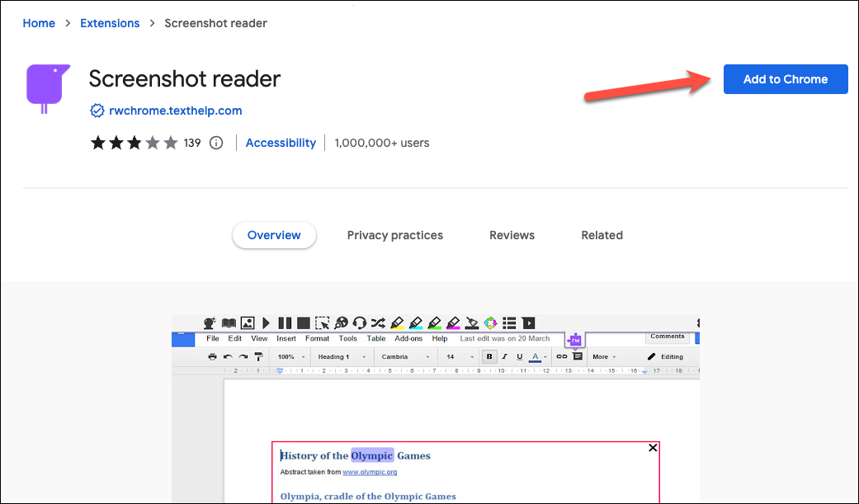Image resolution: width=859 pixels, height=504 pixels.
Task: Toggle Italic formatting in preview
Action: (504, 356)
